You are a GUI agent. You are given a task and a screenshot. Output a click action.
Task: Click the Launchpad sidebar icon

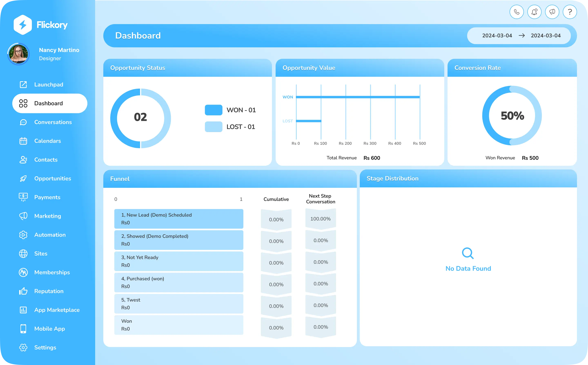pos(23,85)
